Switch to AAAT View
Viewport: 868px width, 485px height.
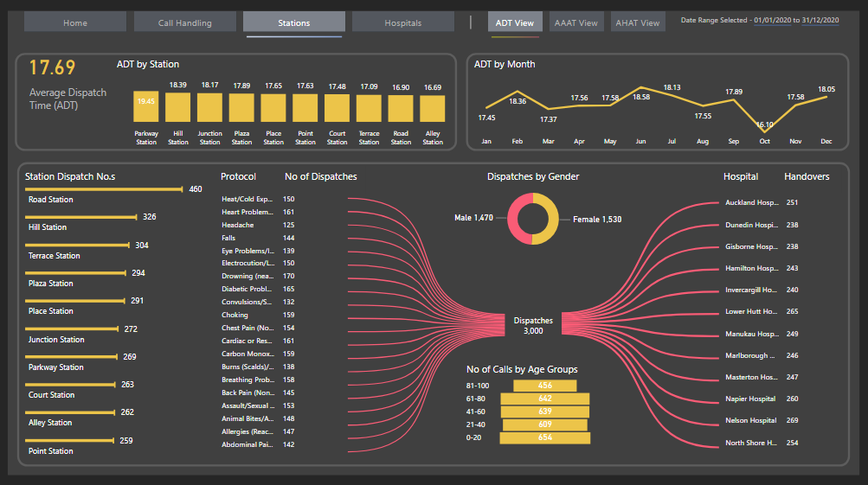pos(576,22)
